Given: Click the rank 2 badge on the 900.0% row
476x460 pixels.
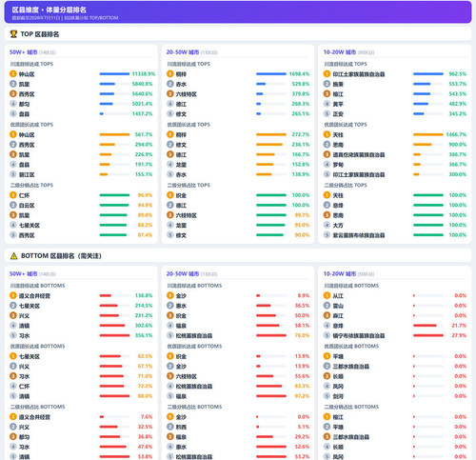Looking at the screenshot, I should click(x=327, y=145).
